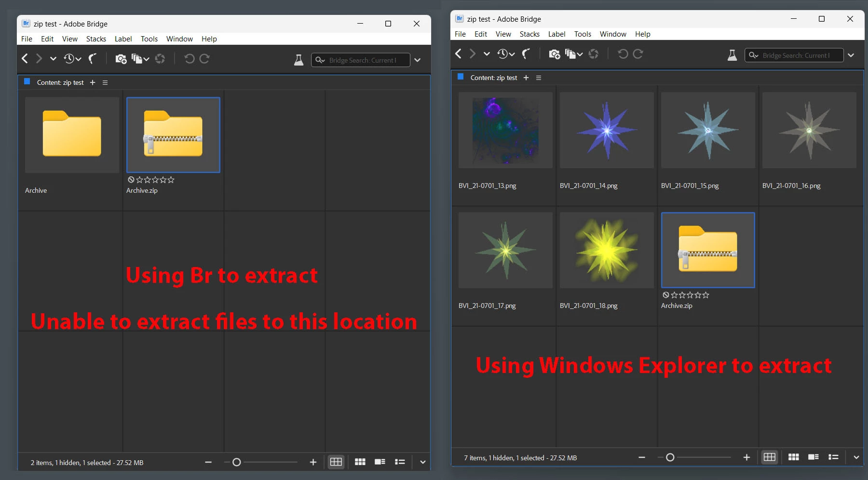Viewport: 868px width, 480px height.
Task: Open Tools menu in right Bridge window
Action: pyautogui.click(x=583, y=34)
